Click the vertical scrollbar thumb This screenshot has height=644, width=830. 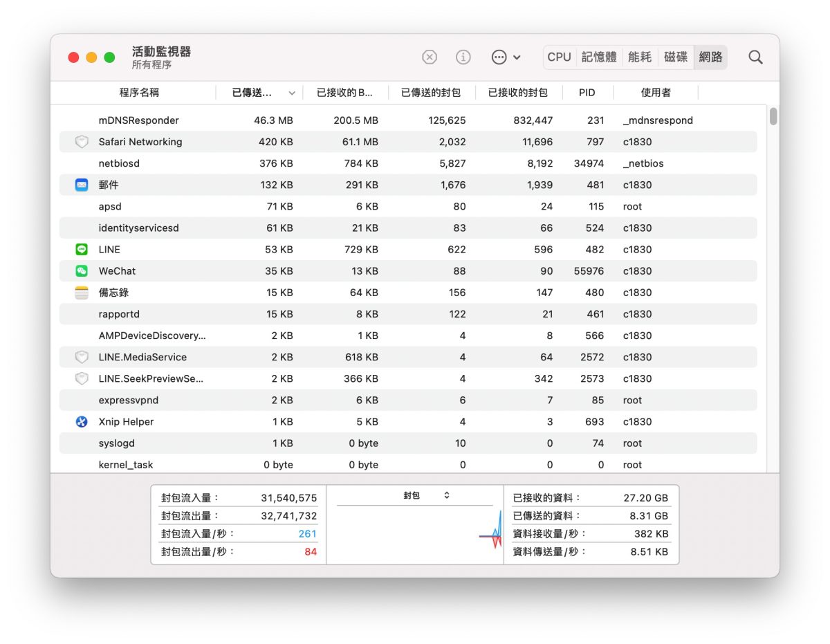773,116
